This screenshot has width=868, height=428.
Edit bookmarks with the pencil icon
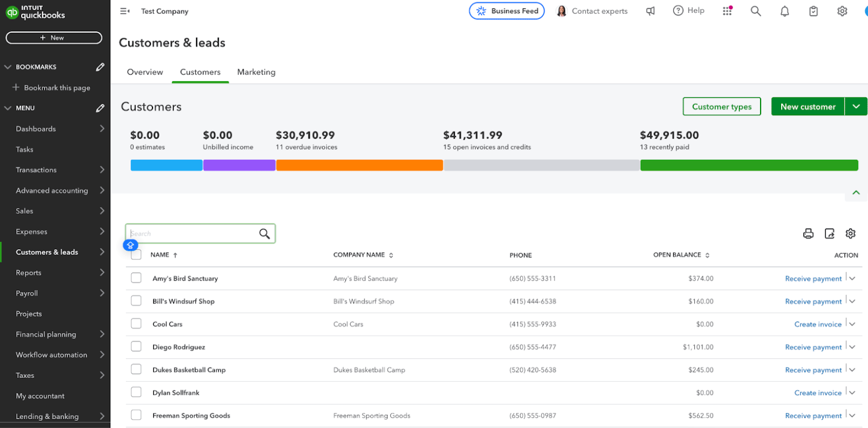(x=100, y=67)
